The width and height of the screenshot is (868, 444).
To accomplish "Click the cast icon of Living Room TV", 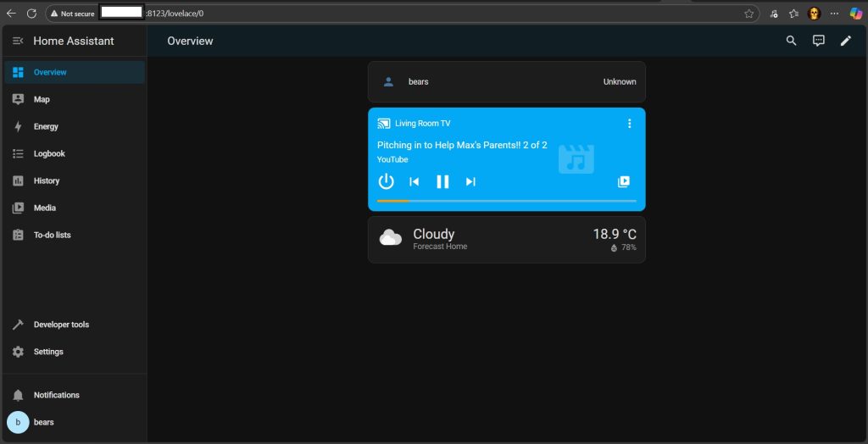I will (384, 124).
